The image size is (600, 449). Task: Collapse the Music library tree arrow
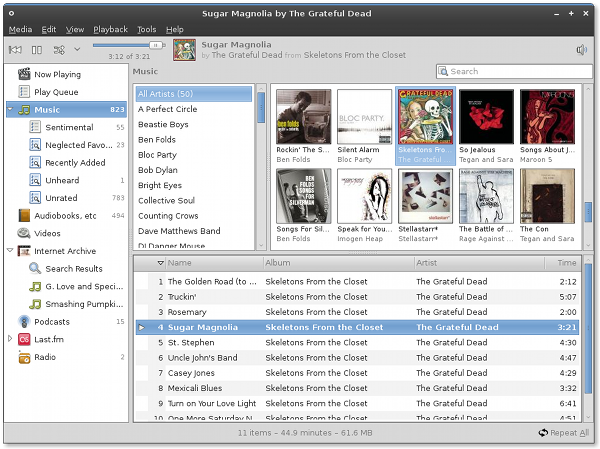(10, 109)
